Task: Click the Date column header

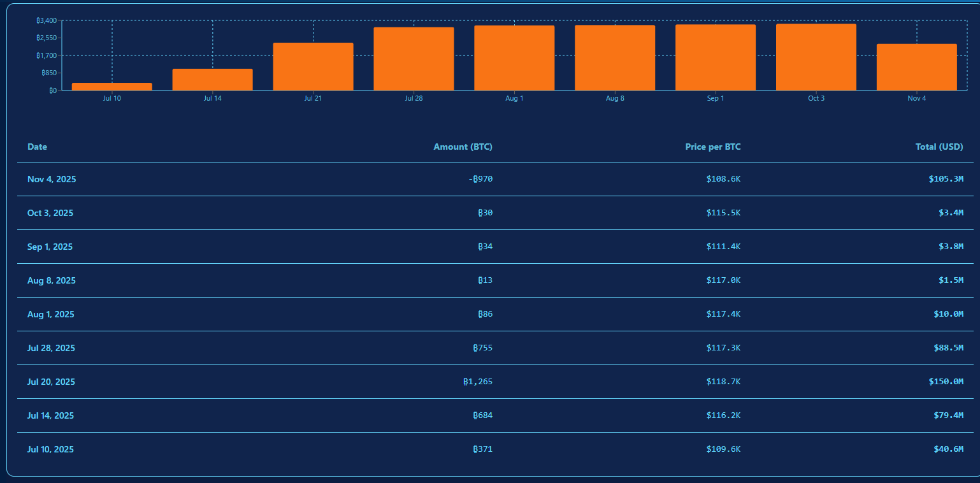Action: [x=37, y=147]
